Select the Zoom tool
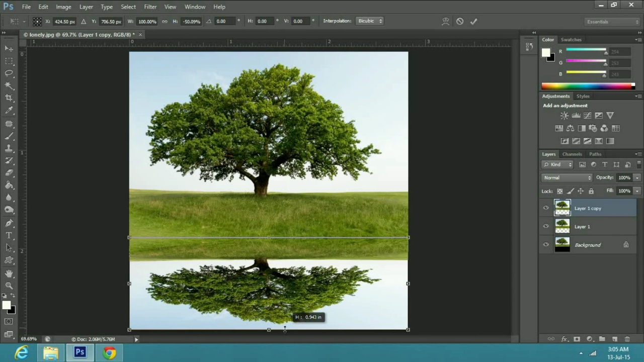 (9, 286)
